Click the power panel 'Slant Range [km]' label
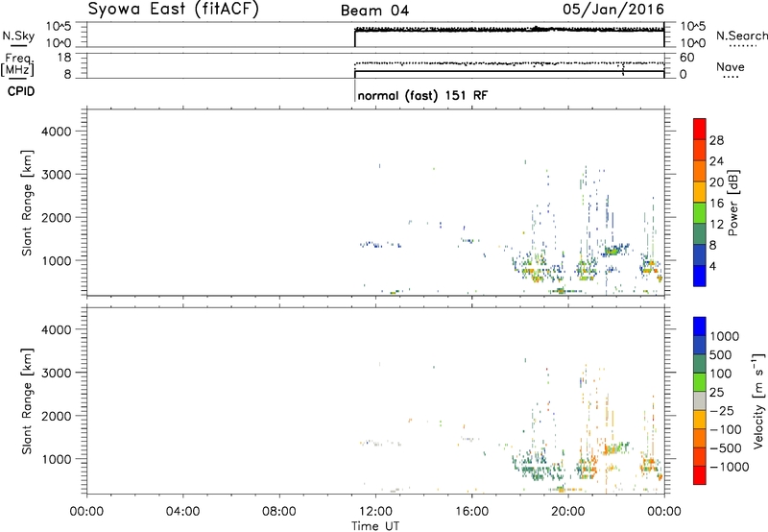 point(27,203)
